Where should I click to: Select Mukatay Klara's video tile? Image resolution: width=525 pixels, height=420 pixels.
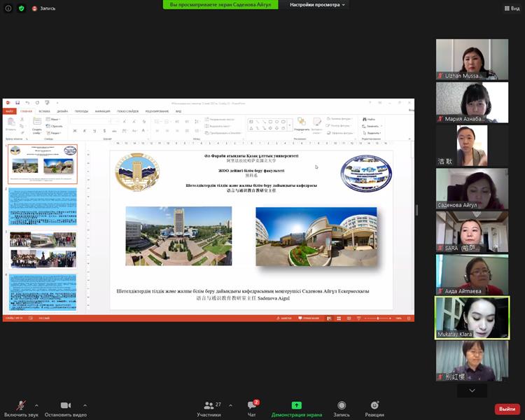pos(472,318)
